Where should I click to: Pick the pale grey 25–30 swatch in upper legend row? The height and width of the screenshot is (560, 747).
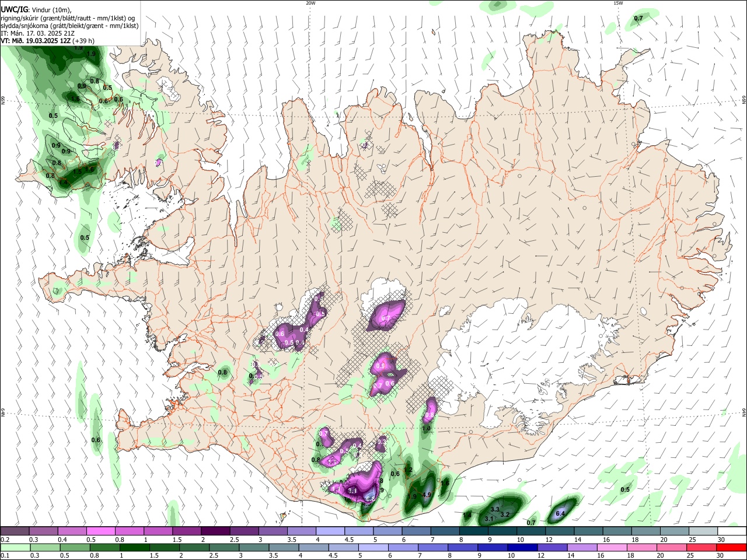click(x=703, y=531)
